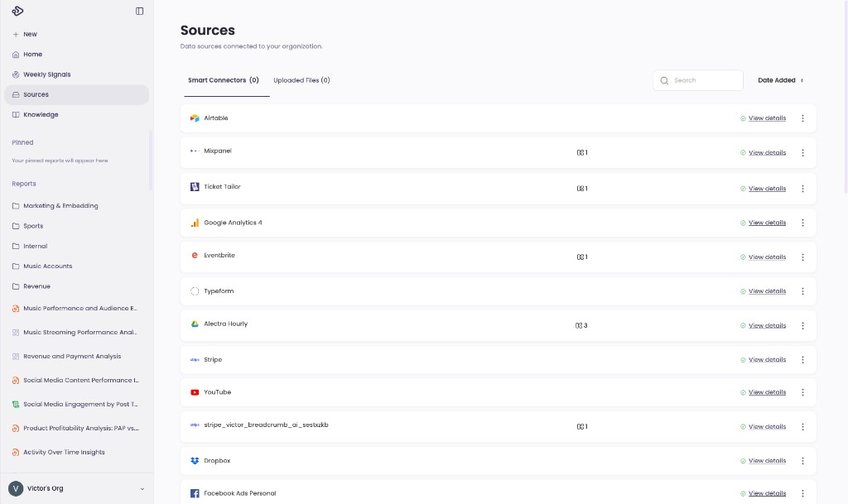This screenshot has height=504, width=848.
Task: Click the Mixpanel linked reports count icon
Action: 582,152
